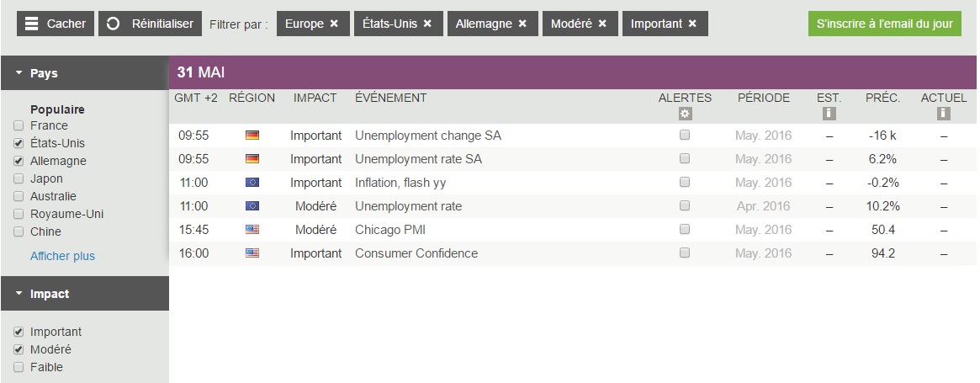This screenshot has width=980, height=383.
Task: Remove the Europe filter tag
Action: pos(334,24)
